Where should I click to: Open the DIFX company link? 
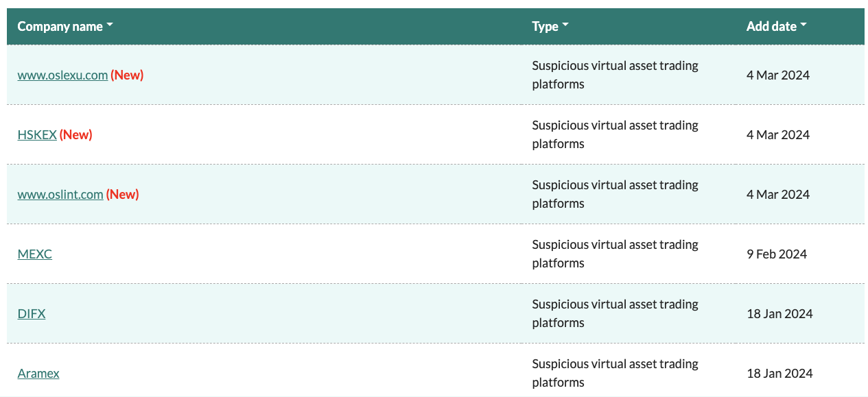(x=32, y=314)
